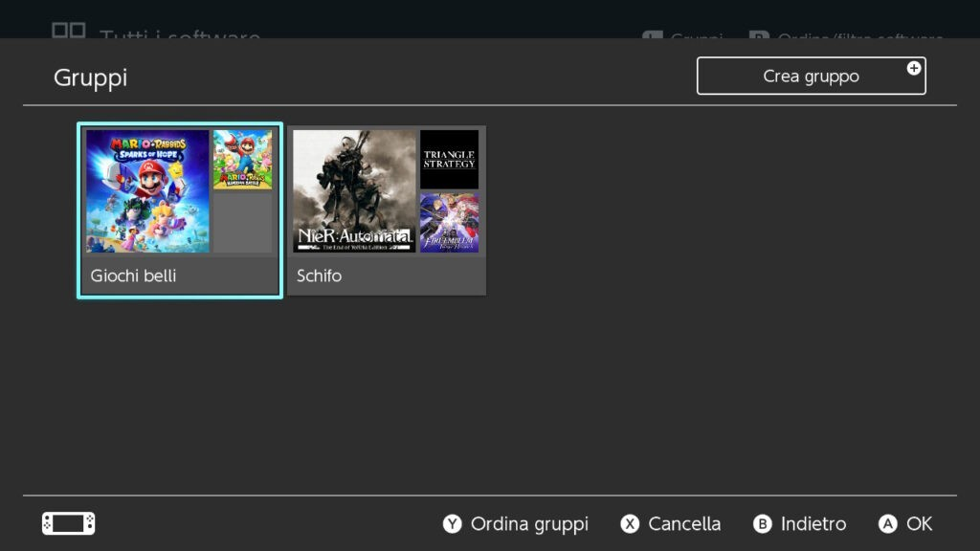Viewport: 980px width, 551px height.
Task: Open the NieR:Automata cover art
Action: (354, 191)
